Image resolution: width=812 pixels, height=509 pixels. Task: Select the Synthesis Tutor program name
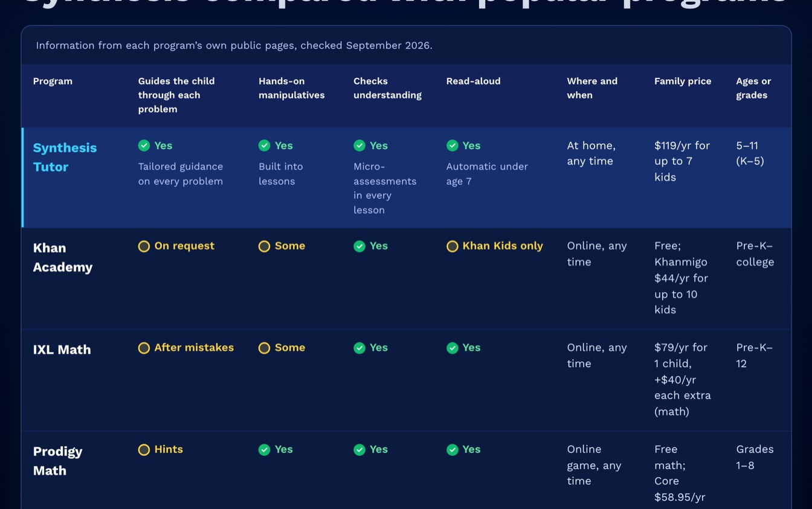click(65, 158)
